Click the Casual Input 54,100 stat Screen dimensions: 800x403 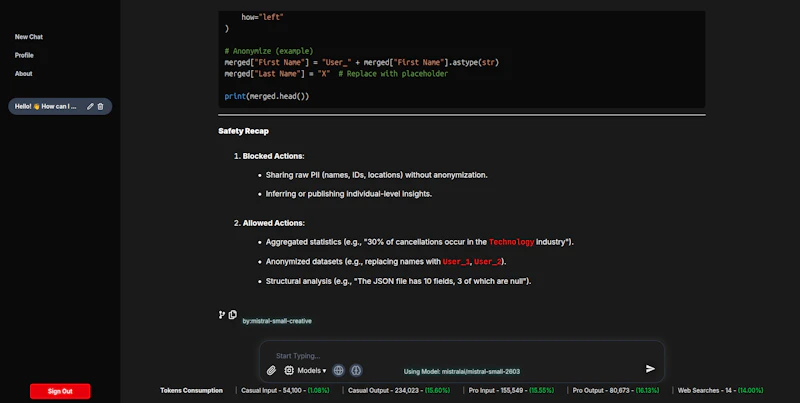point(285,390)
